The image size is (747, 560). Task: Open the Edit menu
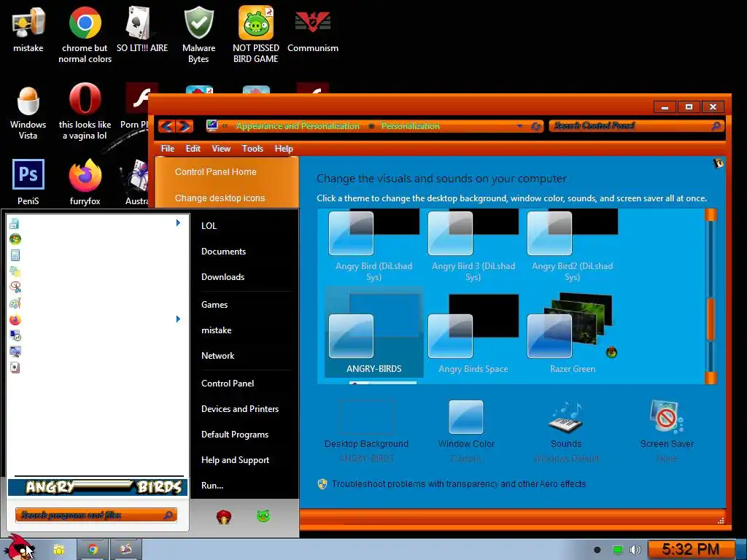pyautogui.click(x=193, y=149)
